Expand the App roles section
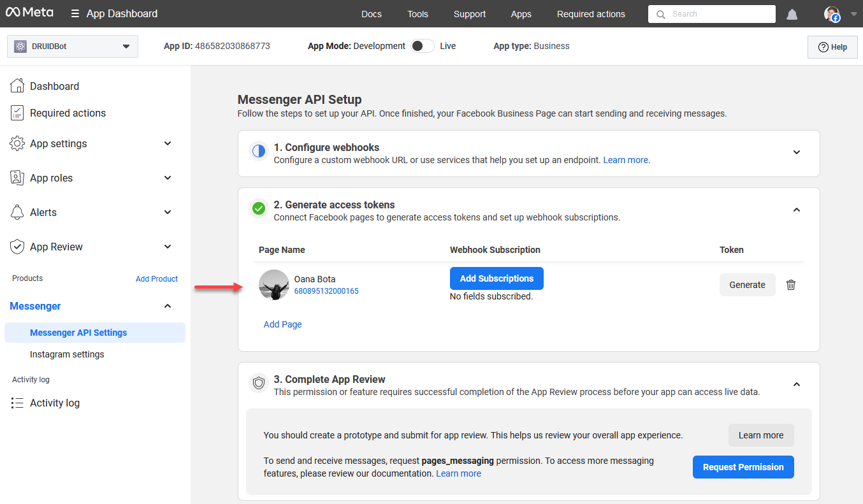 point(168,178)
